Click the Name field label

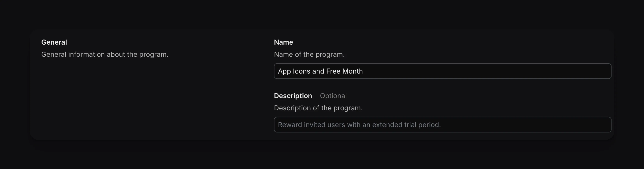click(x=284, y=42)
